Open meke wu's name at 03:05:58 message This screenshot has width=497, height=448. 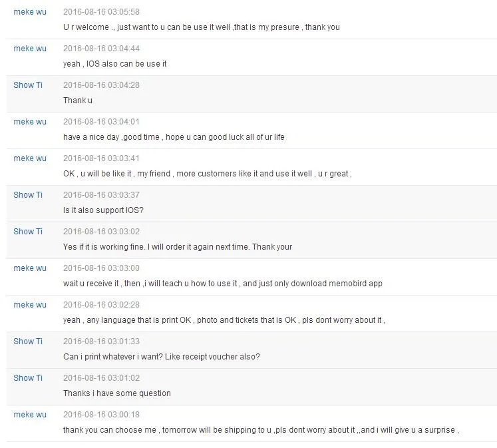point(30,12)
